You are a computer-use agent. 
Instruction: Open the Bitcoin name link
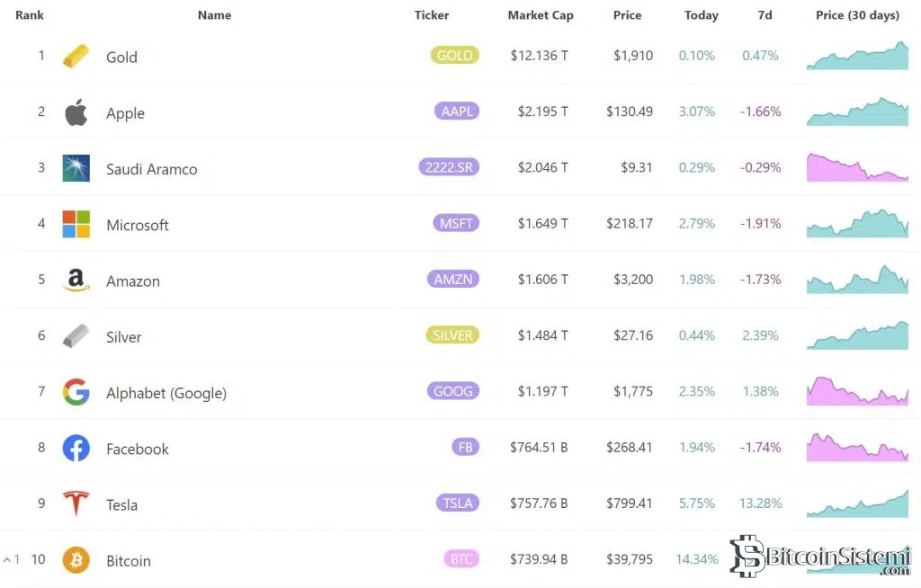129,561
